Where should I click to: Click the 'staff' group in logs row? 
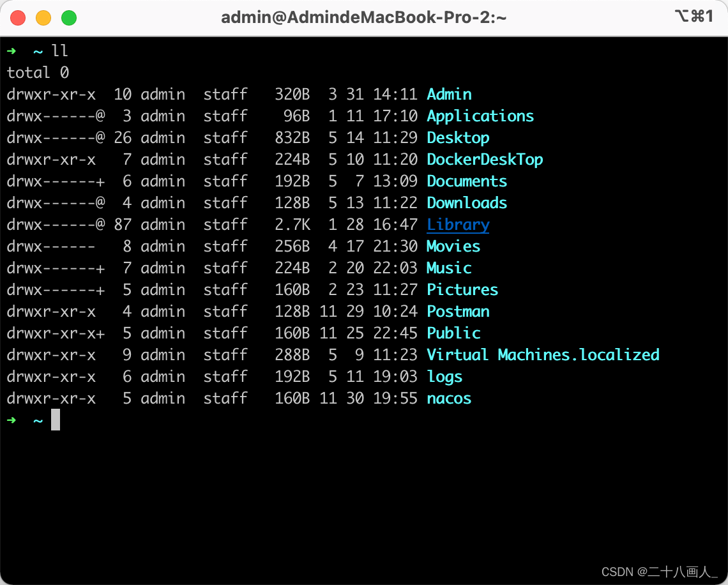point(225,377)
